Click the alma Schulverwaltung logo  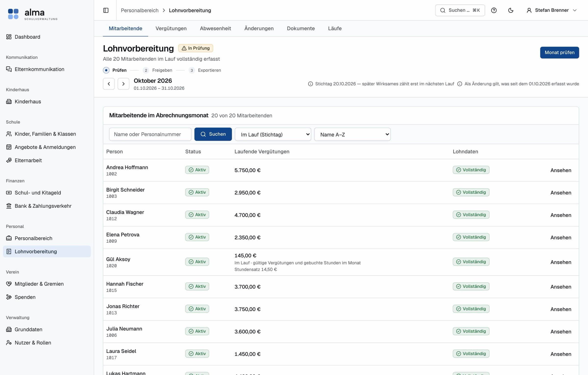(x=33, y=14)
